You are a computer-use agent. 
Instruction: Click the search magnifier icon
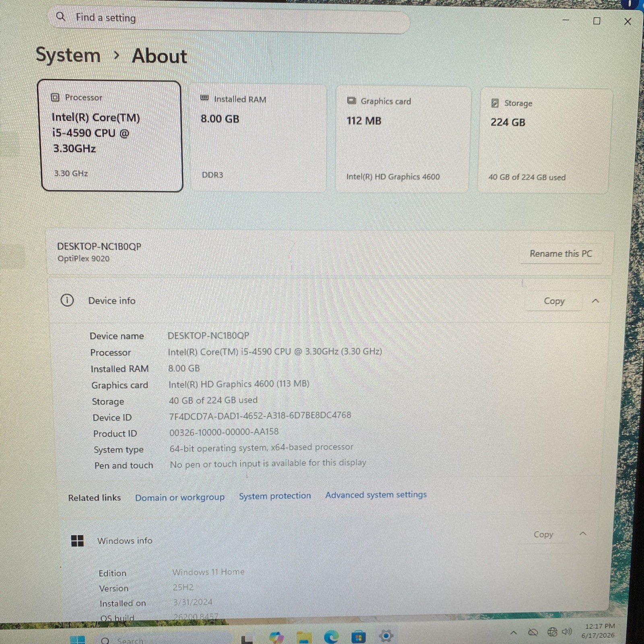point(60,17)
